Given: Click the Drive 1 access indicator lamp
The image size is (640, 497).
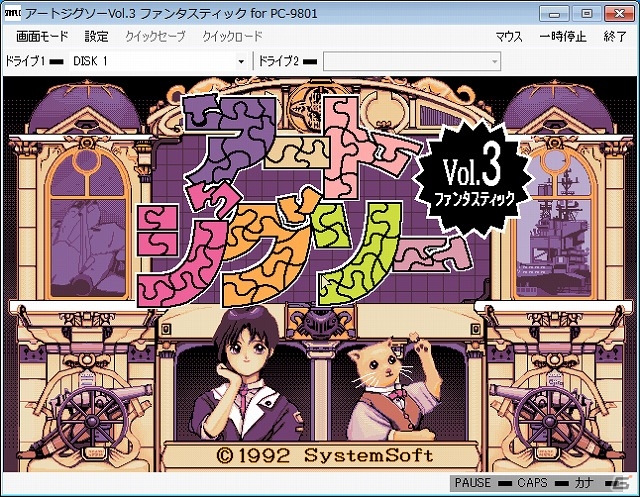Looking at the screenshot, I should [x=57, y=62].
